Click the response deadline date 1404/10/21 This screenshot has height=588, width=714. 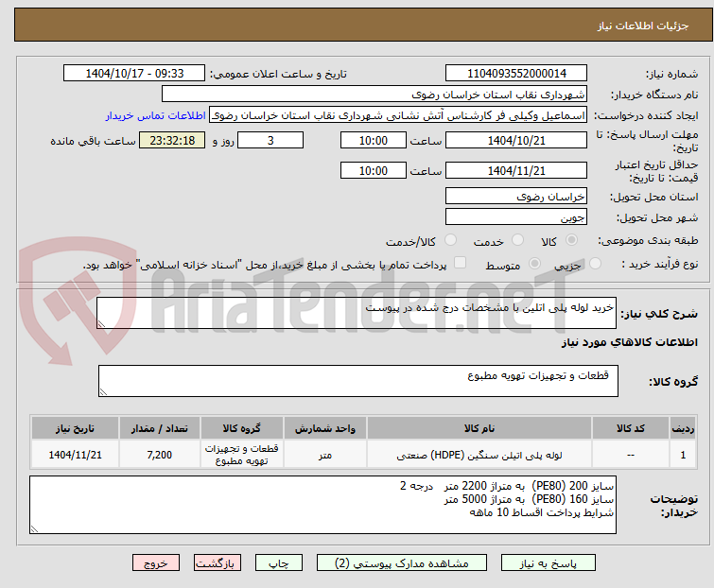(x=516, y=140)
